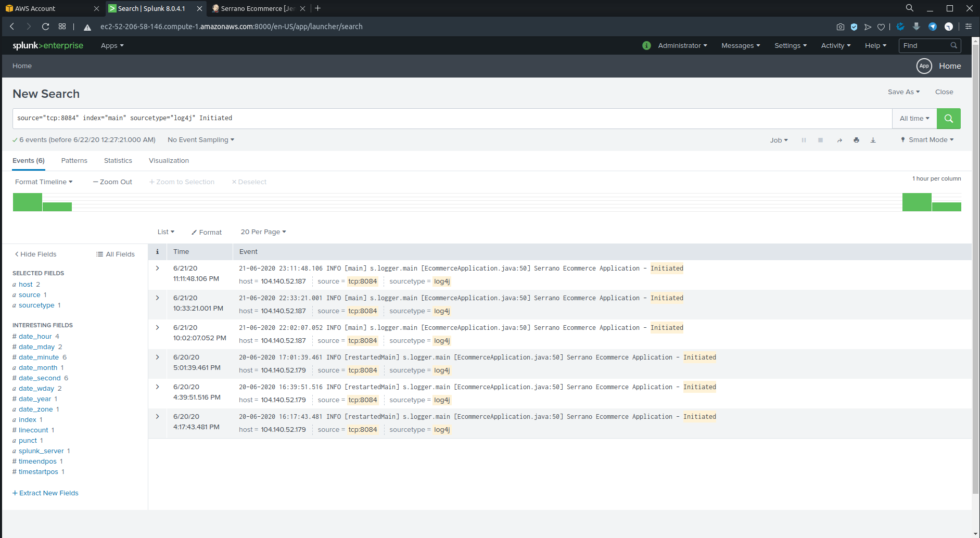Switch to the Statistics tab
Screen dimensions: 980x538
tap(118, 161)
